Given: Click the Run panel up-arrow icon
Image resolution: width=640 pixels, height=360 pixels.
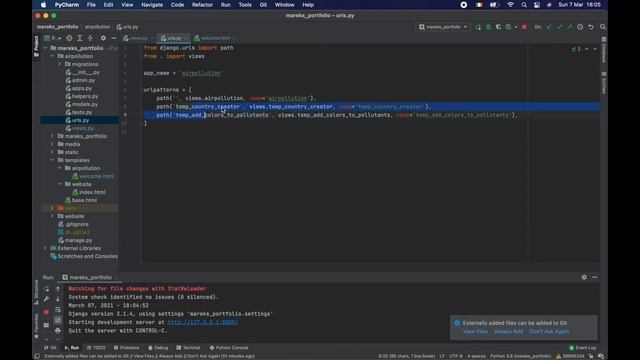Looking at the screenshot, I should (58, 289).
